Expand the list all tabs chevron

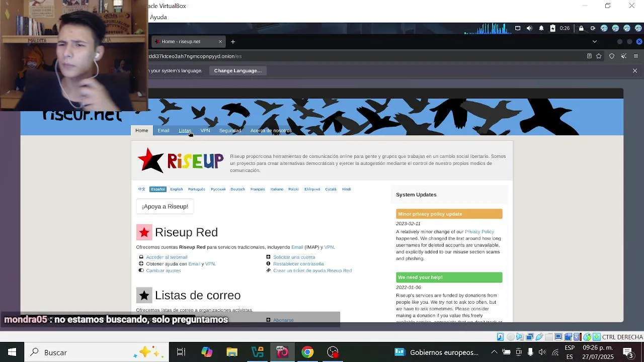[x=595, y=42]
